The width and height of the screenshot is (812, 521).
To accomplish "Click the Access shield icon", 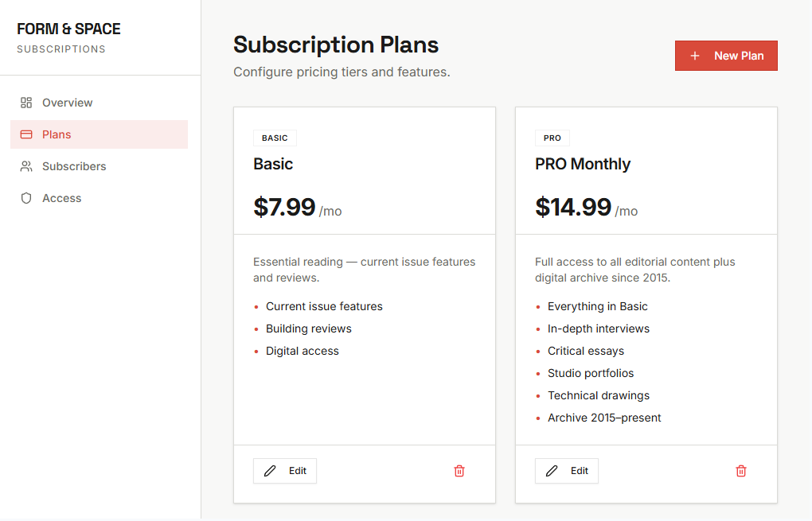I will (26, 198).
